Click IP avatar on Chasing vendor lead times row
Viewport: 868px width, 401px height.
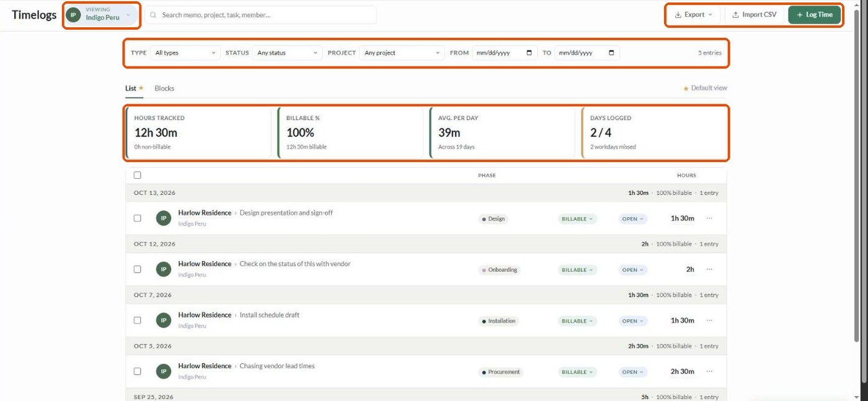tap(164, 371)
